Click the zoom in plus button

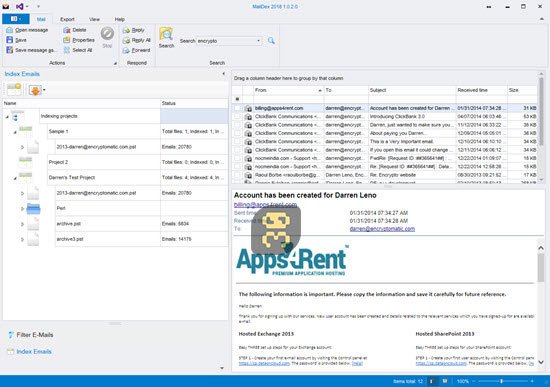[532, 381]
